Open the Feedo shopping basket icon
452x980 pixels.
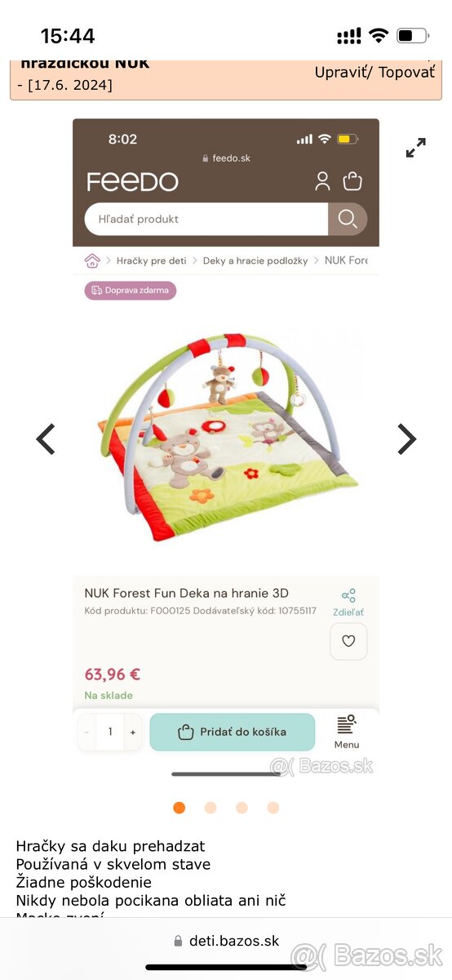pos(352,180)
